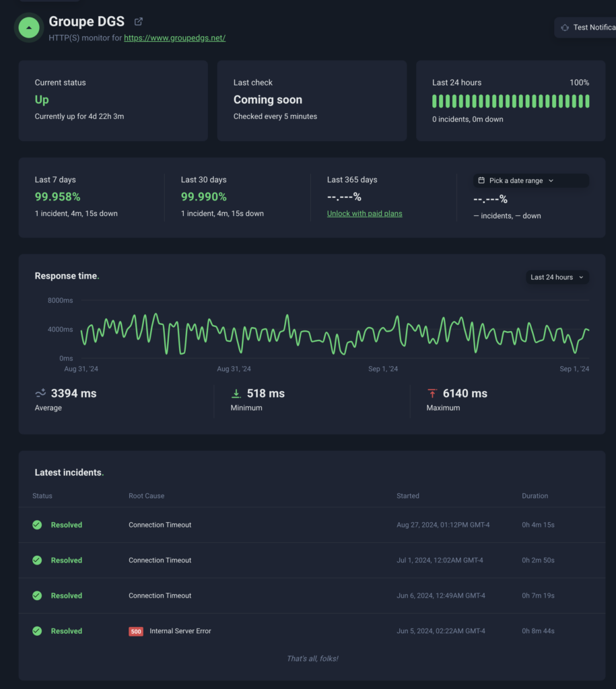The width and height of the screenshot is (616, 689).
Task: Open the https://www.groupedgs.net/ link
Action: 174,38
